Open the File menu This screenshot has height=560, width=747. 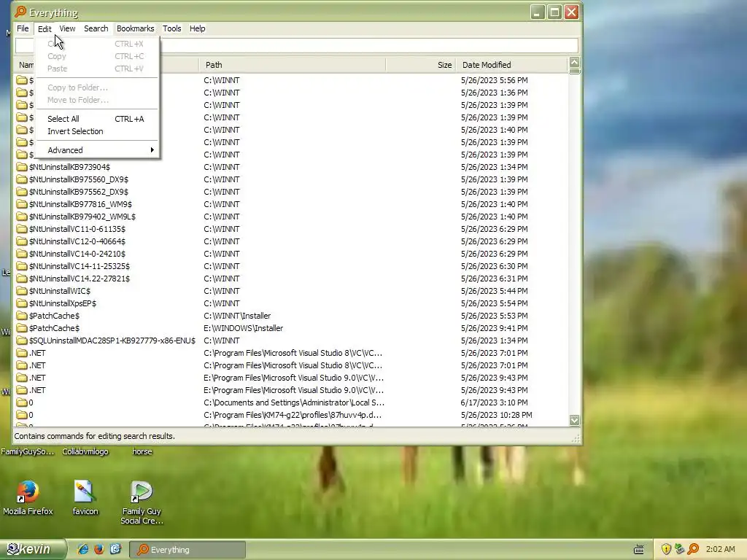tap(23, 28)
